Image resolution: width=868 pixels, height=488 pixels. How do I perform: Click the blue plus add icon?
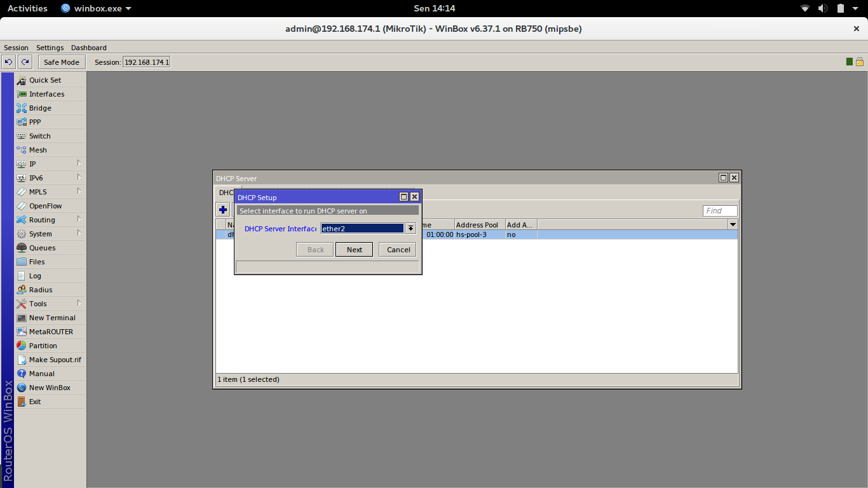point(223,210)
